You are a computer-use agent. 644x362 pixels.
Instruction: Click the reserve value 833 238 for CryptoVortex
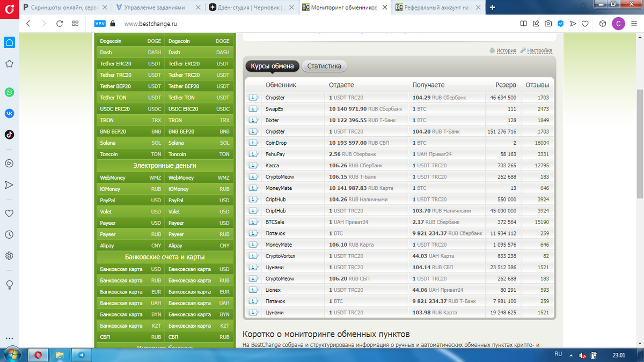coord(507,256)
